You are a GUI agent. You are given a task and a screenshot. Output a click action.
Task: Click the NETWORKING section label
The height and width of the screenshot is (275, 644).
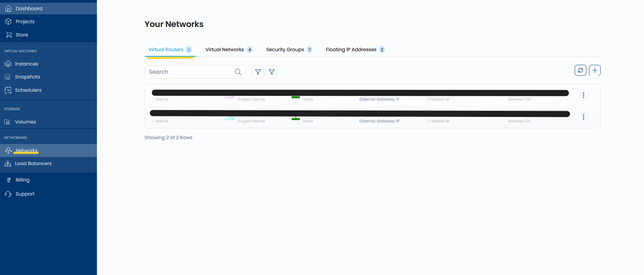coord(15,137)
